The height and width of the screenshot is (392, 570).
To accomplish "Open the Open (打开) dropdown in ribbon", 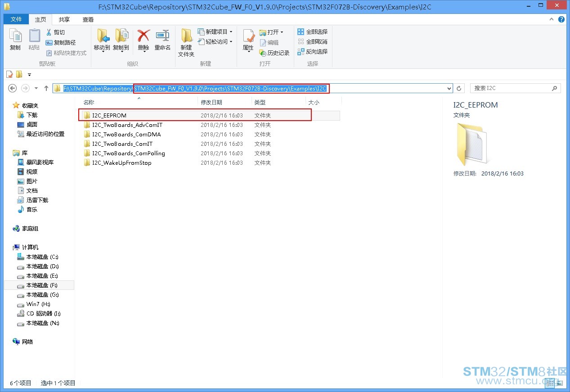I will (x=271, y=32).
